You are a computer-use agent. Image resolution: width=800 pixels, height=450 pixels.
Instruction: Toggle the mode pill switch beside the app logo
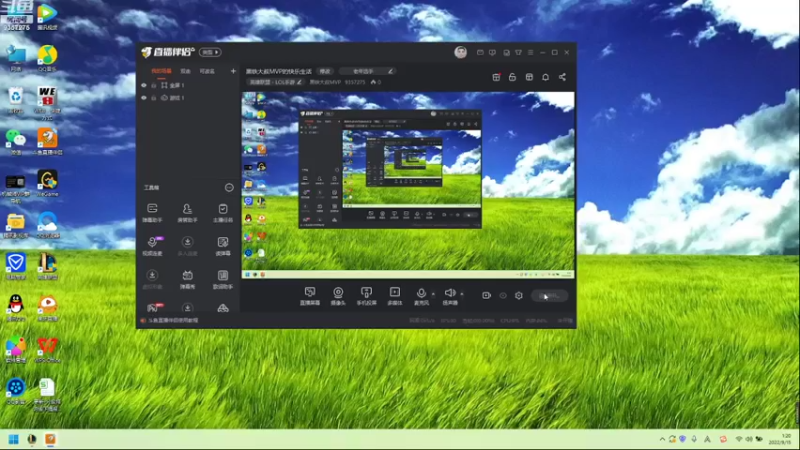pos(210,52)
